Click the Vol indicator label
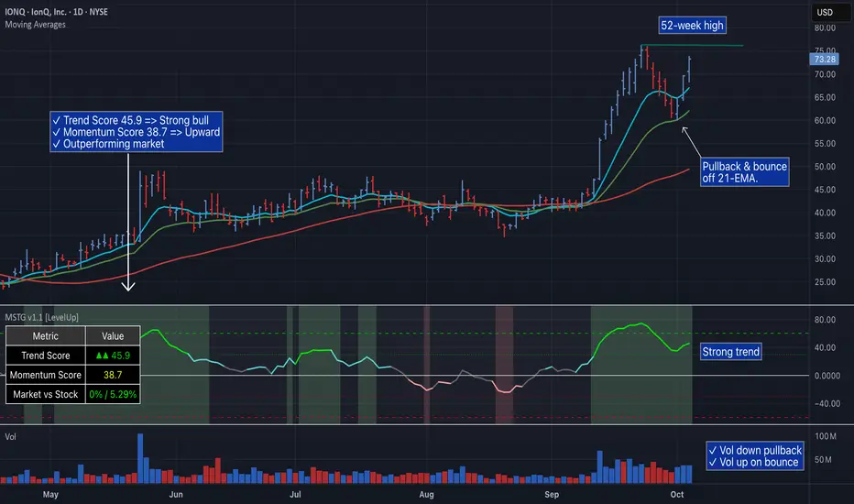 10,437
